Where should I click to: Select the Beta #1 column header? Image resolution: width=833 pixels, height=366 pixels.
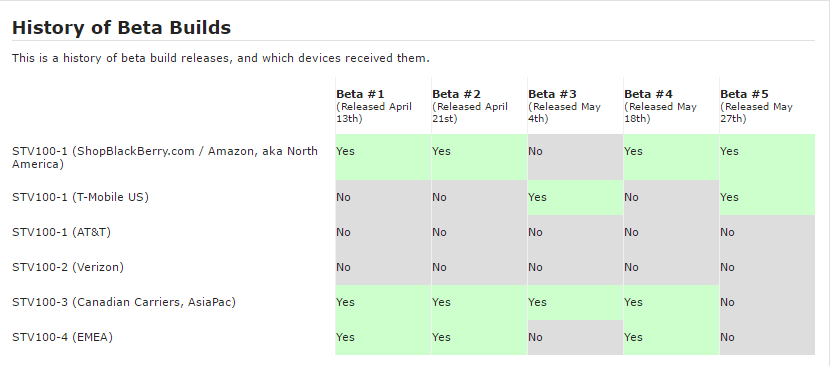point(383,106)
